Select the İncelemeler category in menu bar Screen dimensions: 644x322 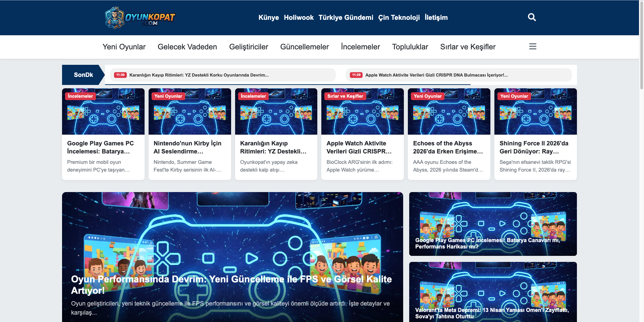tap(360, 47)
